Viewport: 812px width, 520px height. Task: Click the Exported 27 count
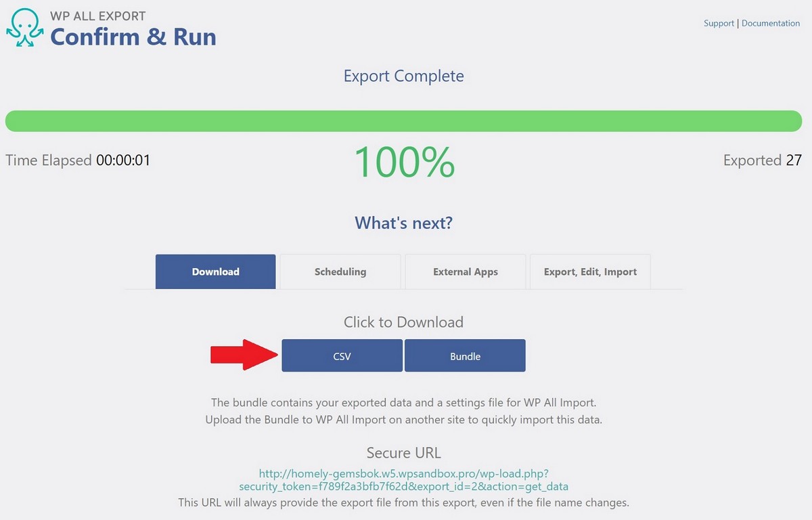[762, 160]
